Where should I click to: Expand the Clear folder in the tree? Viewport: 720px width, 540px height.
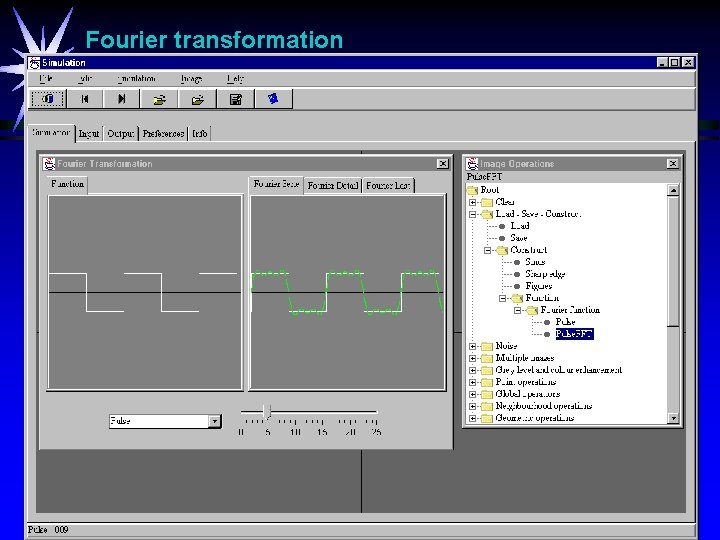click(x=472, y=202)
